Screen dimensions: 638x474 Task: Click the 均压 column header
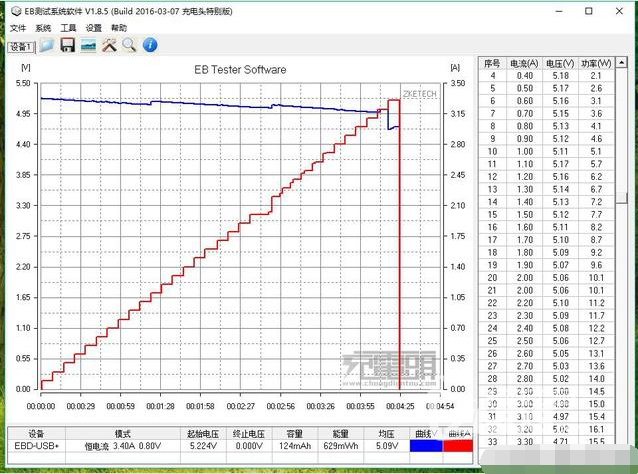coord(387,434)
